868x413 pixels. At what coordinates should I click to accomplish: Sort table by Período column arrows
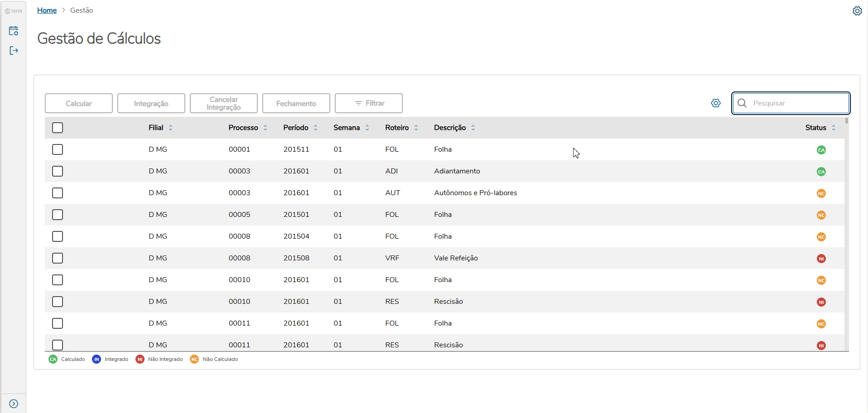click(x=315, y=128)
